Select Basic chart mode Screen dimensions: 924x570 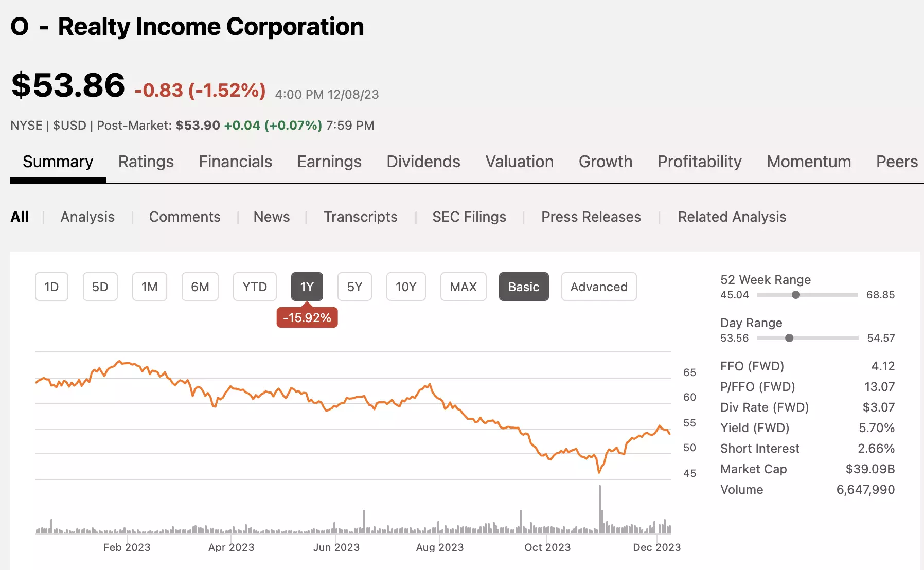tap(524, 287)
